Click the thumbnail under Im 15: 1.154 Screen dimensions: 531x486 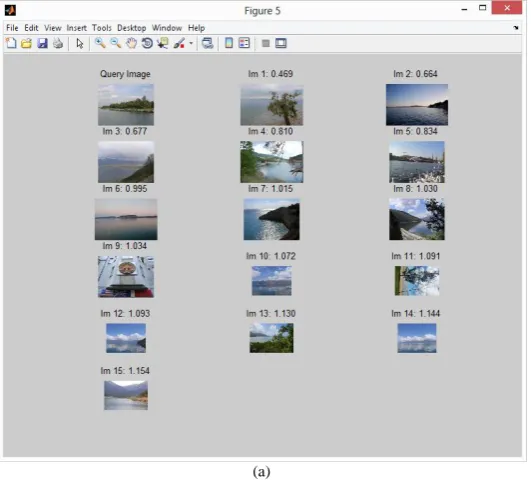coord(126,395)
